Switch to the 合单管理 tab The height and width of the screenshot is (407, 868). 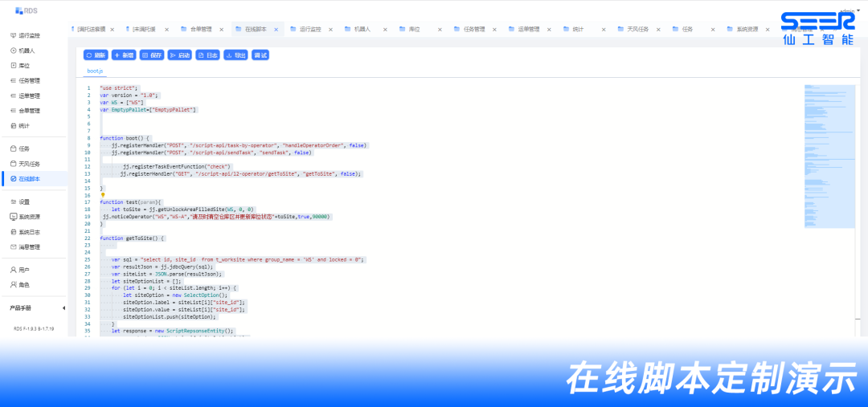coord(201,30)
